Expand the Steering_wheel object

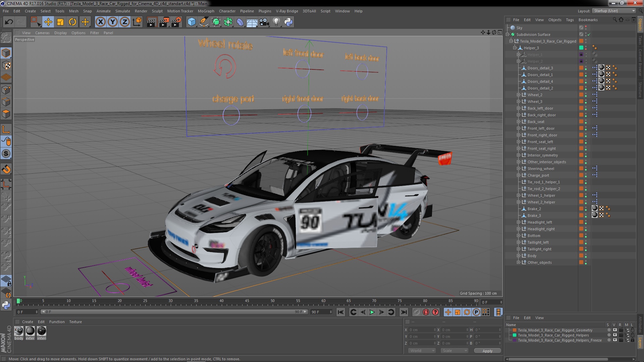(519, 169)
